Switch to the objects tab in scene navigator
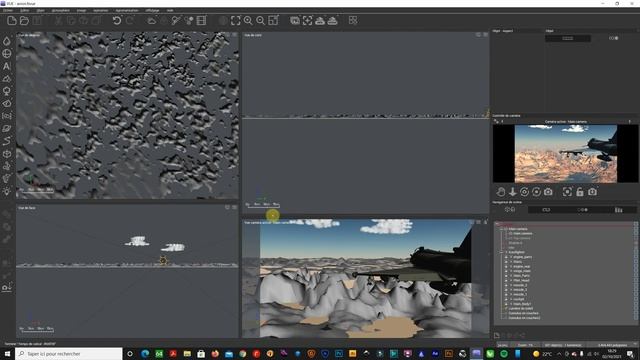640x360 pixels. pos(510,209)
